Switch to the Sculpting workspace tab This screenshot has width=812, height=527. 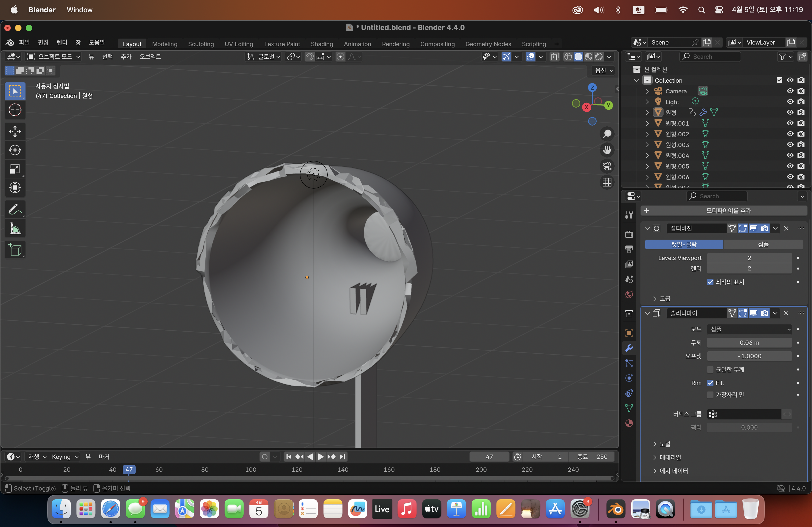(x=201, y=44)
